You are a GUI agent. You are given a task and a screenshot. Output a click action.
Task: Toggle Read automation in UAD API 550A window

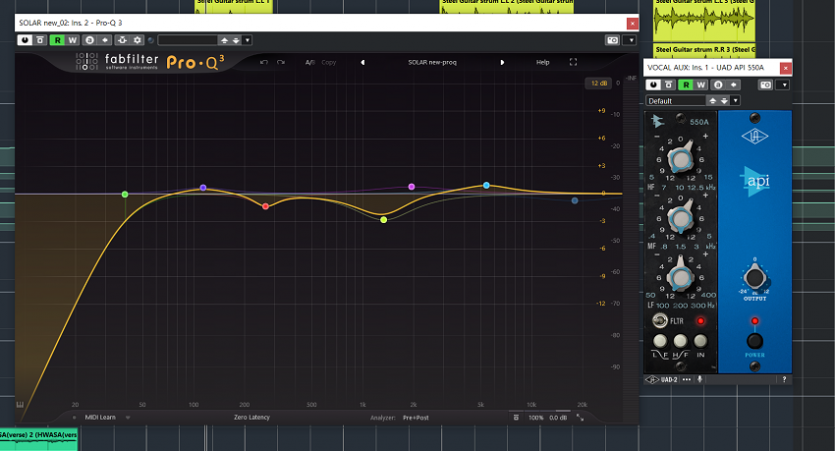tap(686, 85)
